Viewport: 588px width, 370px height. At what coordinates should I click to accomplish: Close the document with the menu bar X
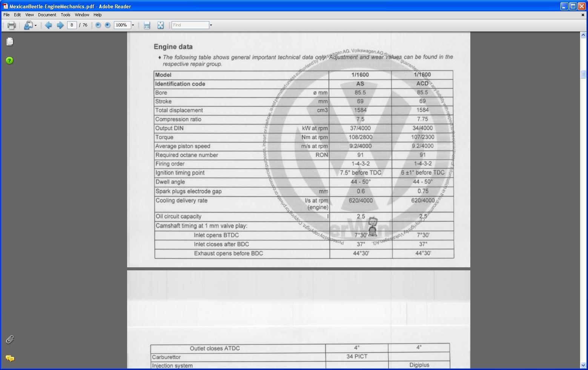583,15
